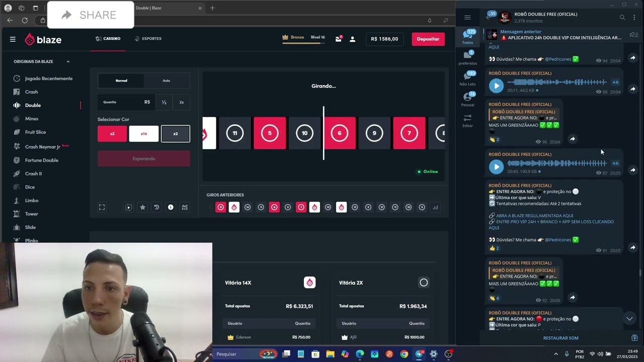Edit Telegram folders via Editar
Image resolution: width=644 pixels, height=362 pixels.
coord(468,120)
